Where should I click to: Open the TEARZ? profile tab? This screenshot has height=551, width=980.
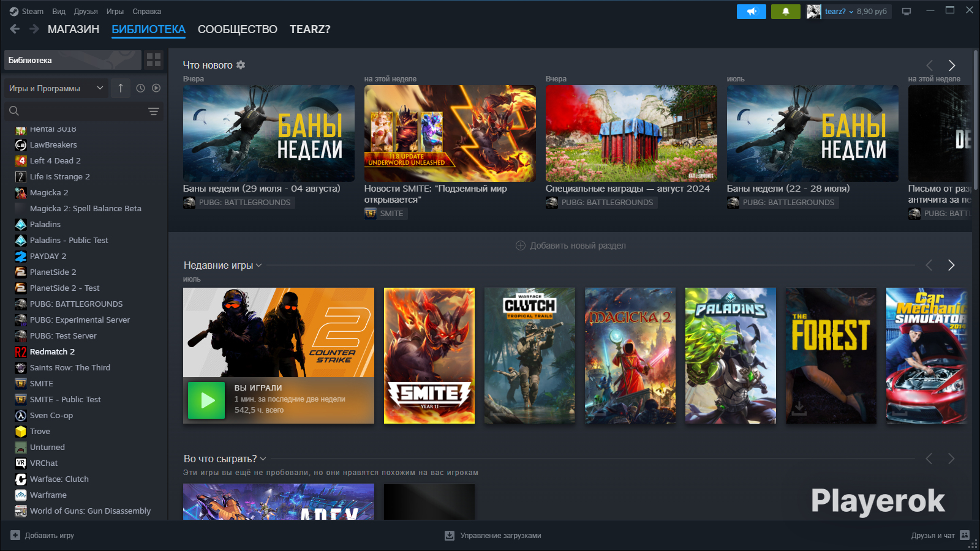310,29
